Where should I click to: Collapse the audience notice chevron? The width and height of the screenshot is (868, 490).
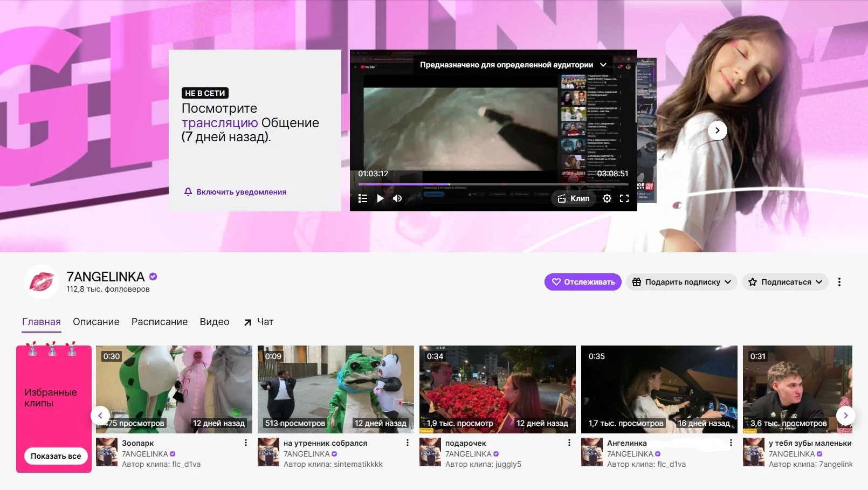[603, 65]
